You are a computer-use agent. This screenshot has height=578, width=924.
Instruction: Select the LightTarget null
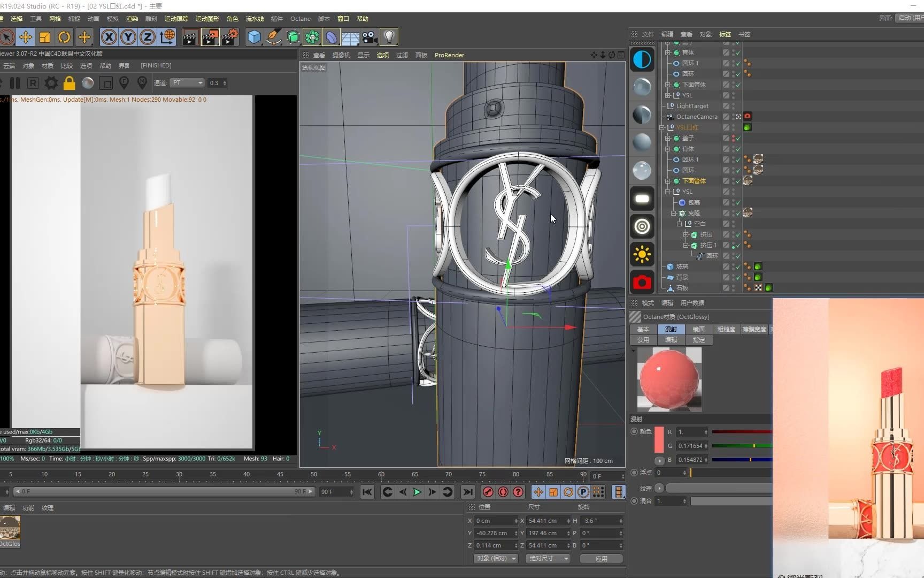[692, 106]
